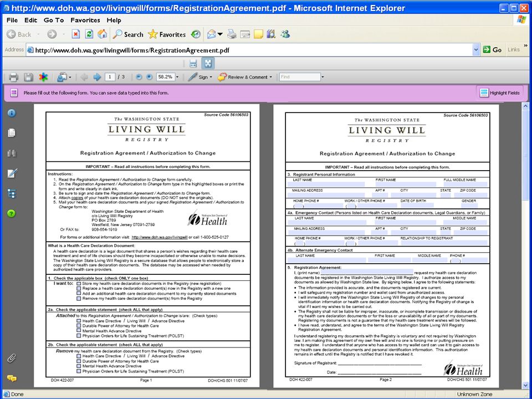Click the page number input box
Viewport: 532px width, 399px height.
[x=110, y=77]
